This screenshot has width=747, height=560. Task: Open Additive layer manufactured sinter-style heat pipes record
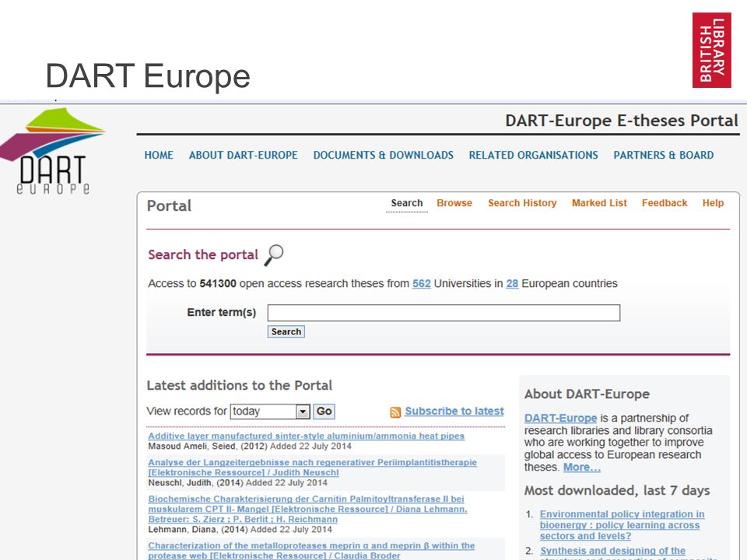pos(306,436)
